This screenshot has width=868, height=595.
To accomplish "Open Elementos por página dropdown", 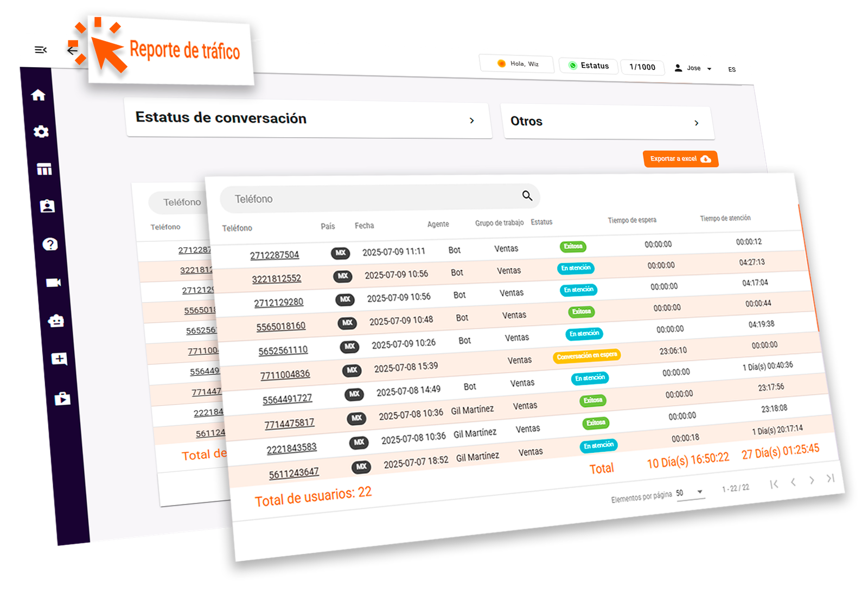I will click(690, 492).
